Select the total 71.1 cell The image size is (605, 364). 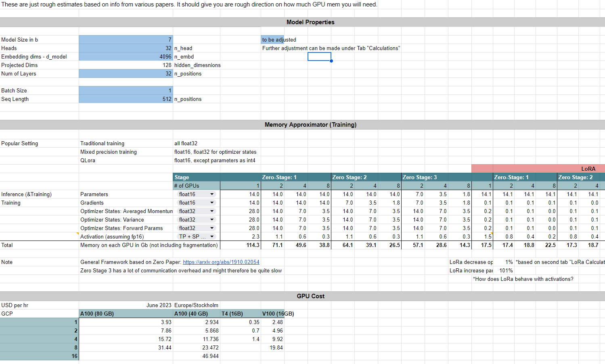click(272, 245)
